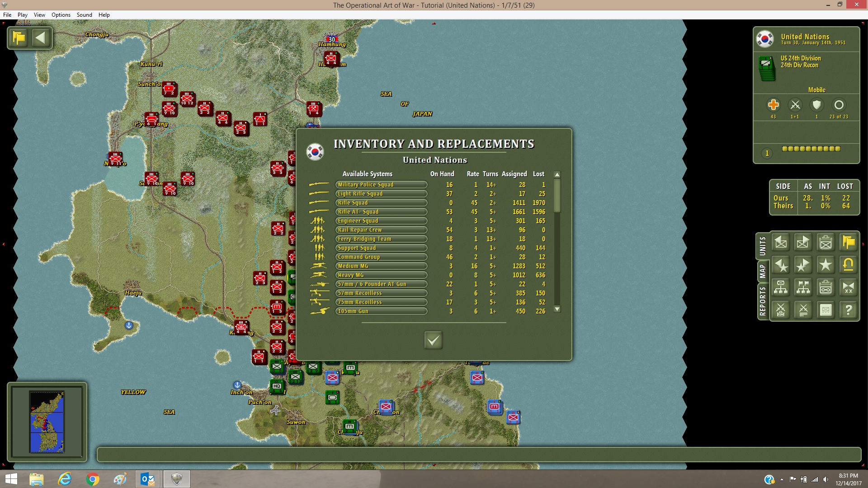Viewport: 868px width, 488px height.
Task: Select the previous unit envelope icon
Action: [781, 243]
